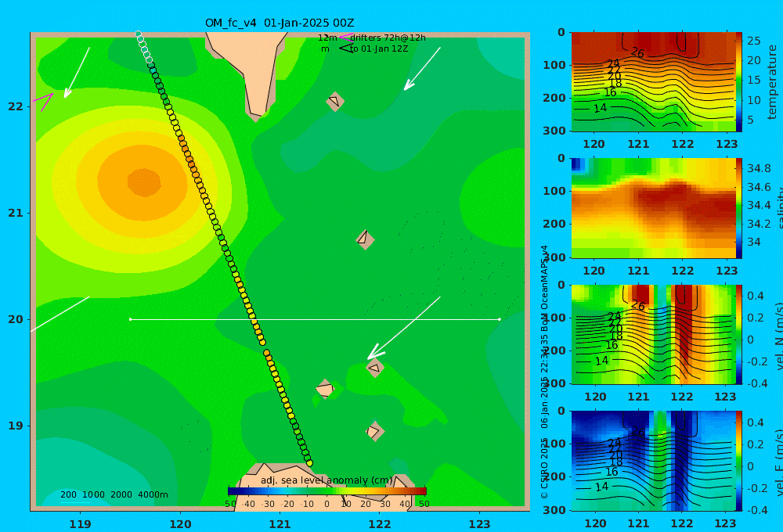Click the 'drifters 72h@12h' legend text
The height and width of the screenshot is (532, 783).
[388, 38]
